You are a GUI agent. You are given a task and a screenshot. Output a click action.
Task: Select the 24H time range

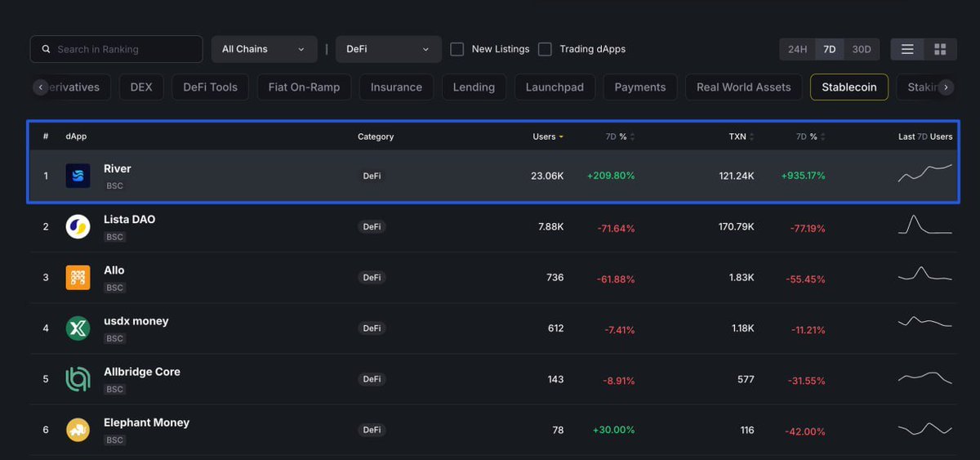click(797, 49)
